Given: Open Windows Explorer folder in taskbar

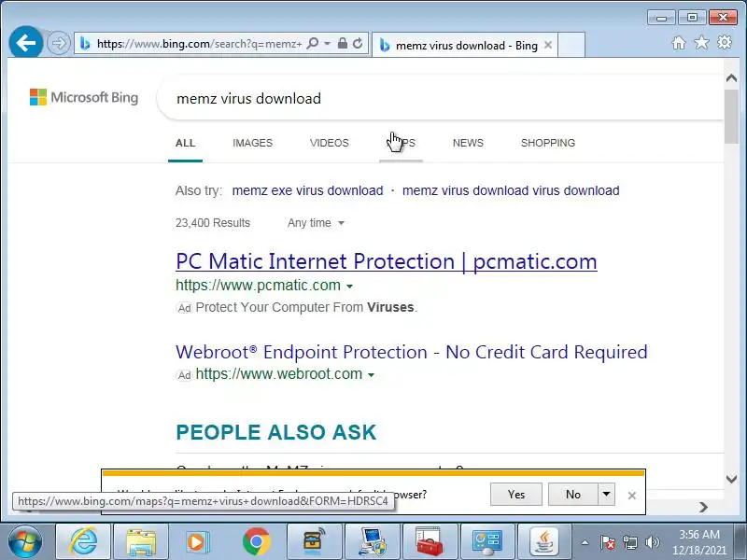Looking at the screenshot, I should tap(141, 541).
